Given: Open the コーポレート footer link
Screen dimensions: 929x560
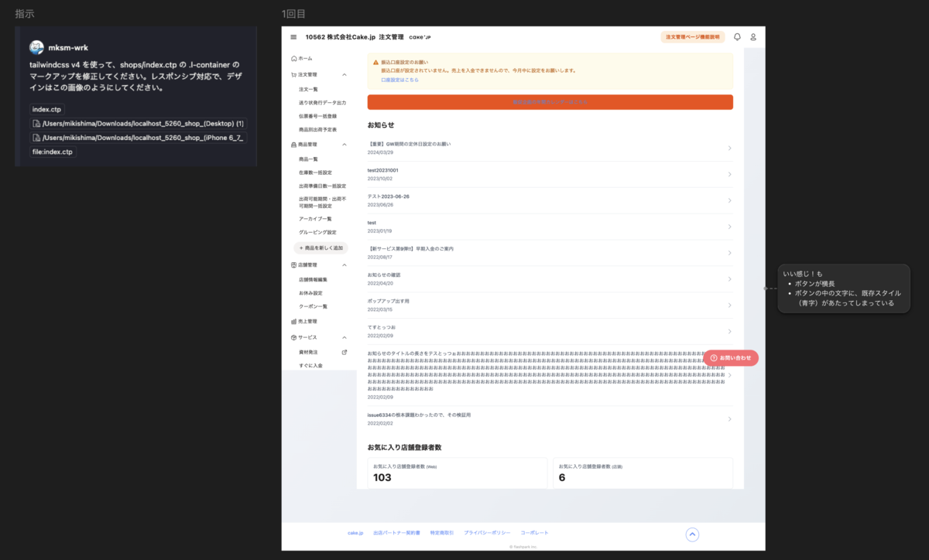Looking at the screenshot, I should pyautogui.click(x=534, y=533).
